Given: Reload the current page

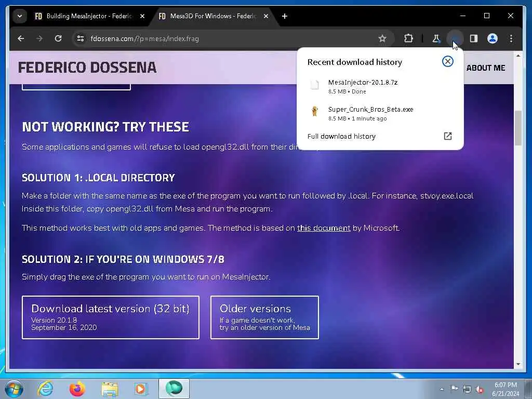Looking at the screenshot, I should [58, 38].
